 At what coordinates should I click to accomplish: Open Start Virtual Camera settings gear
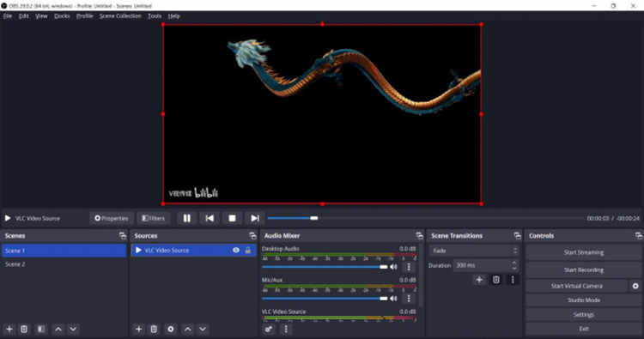point(635,286)
